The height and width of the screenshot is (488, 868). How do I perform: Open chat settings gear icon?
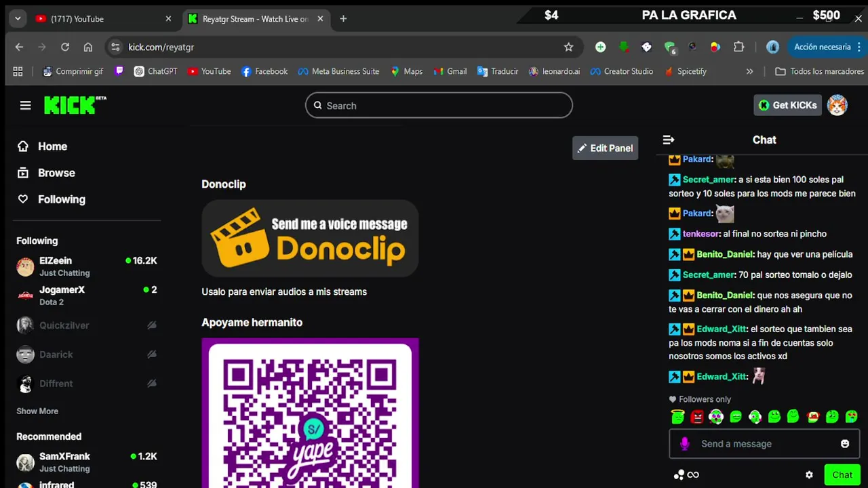[x=809, y=475]
